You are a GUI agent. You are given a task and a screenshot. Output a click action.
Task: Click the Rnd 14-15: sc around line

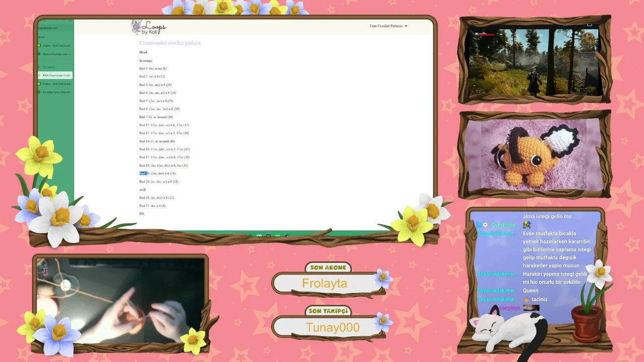point(157,141)
